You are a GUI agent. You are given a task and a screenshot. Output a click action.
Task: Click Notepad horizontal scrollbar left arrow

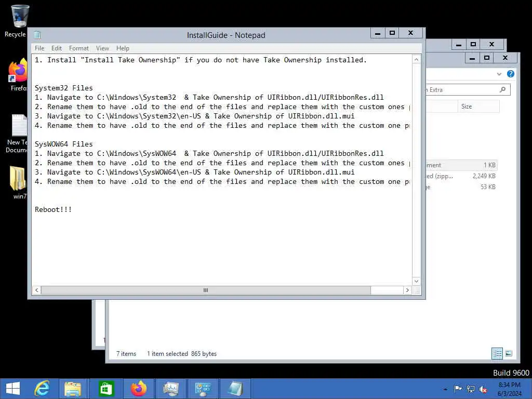(37, 290)
